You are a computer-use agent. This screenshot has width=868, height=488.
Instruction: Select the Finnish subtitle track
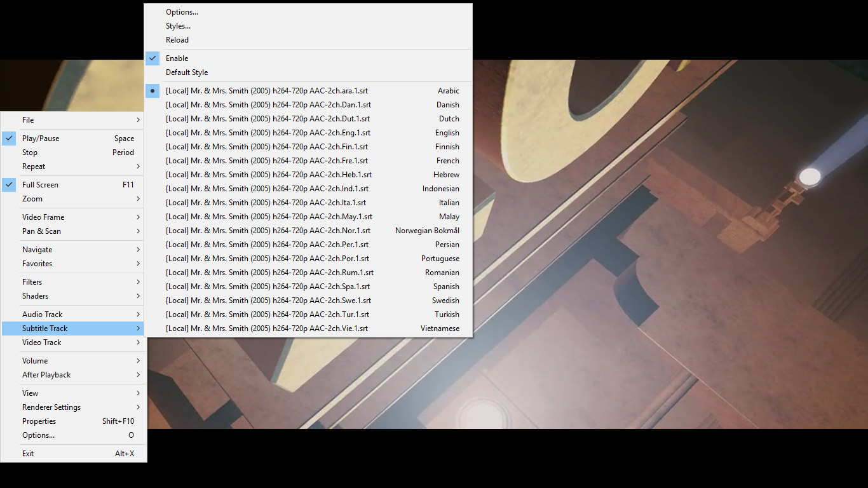(308, 147)
